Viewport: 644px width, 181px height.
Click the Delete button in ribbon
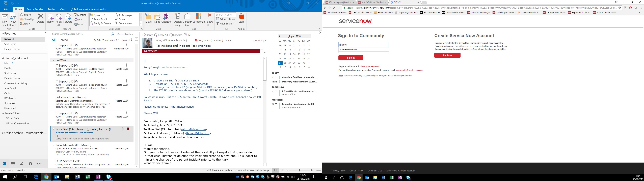(40, 18)
